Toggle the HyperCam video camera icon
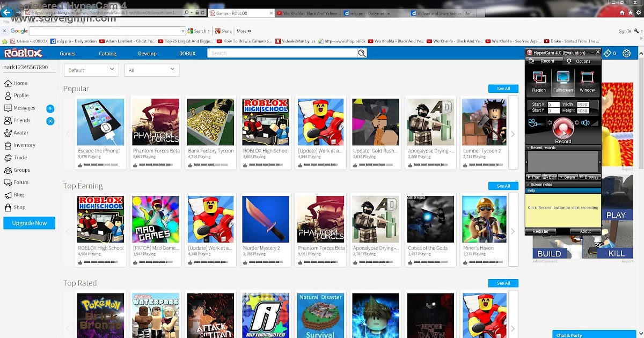The width and height of the screenshot is (644, 338). tap(533, 123)
